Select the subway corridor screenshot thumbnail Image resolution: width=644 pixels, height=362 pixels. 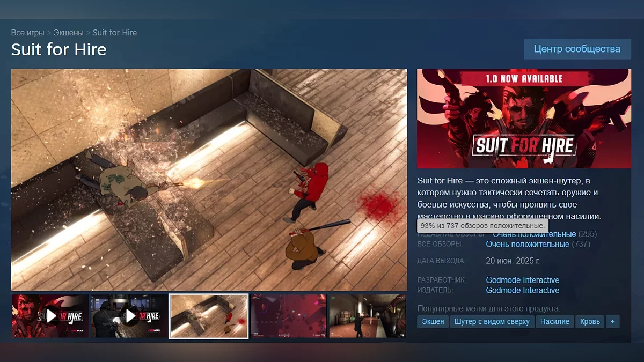click(x=368, y=316)
